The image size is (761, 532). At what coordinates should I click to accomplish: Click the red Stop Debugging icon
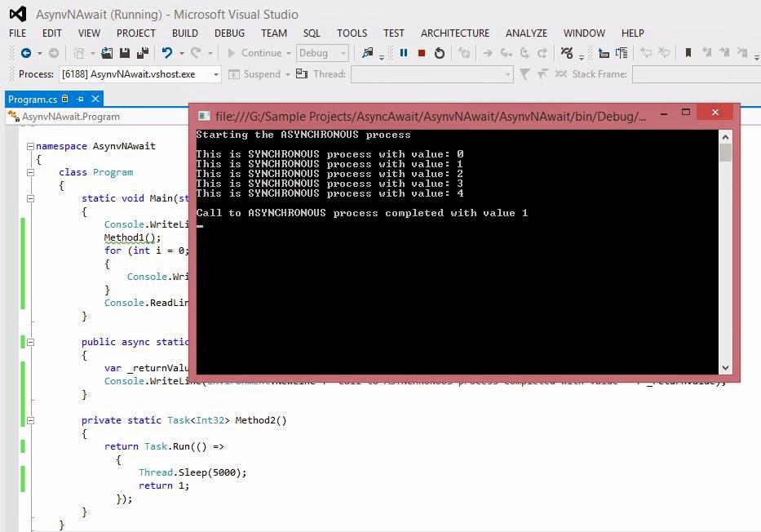[x=422, y=53]
